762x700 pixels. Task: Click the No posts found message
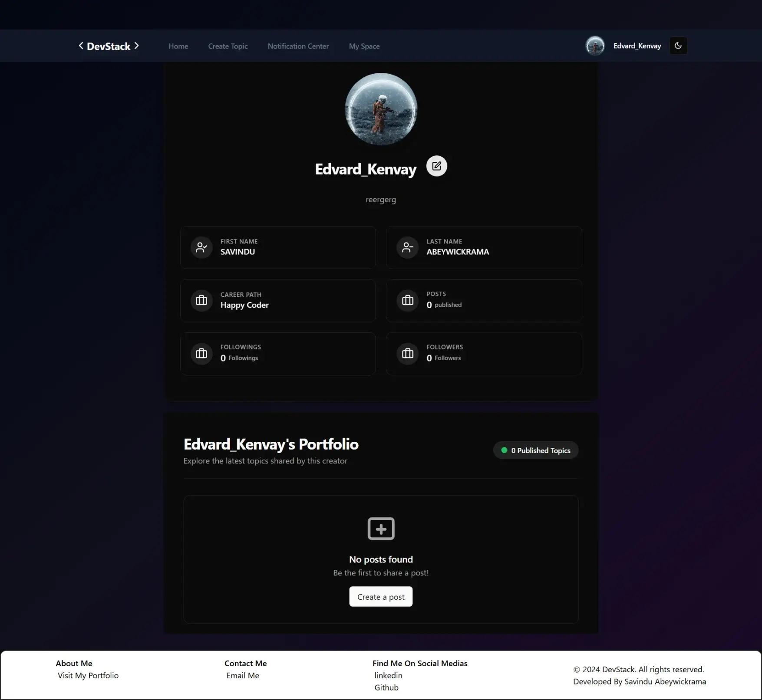[x=381, y=559]
